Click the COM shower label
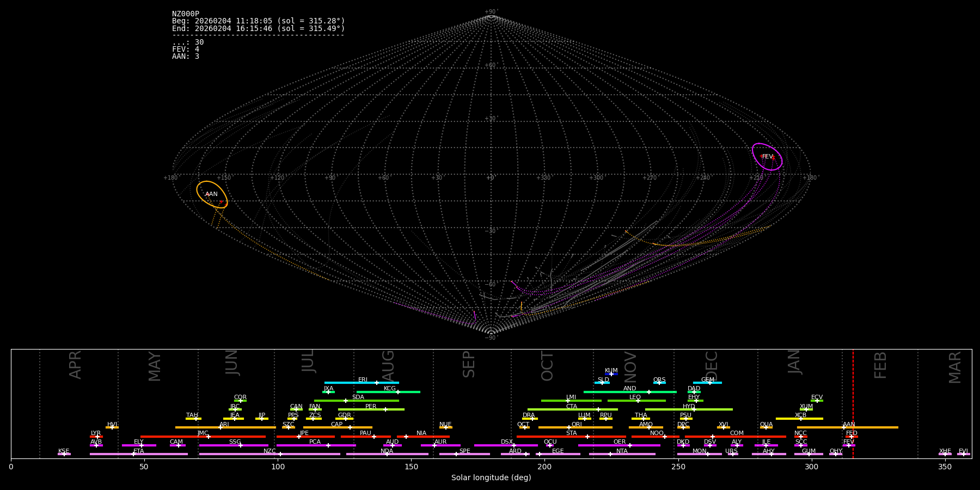The width and height of the screenshot is (980, 490). point(737,433)
